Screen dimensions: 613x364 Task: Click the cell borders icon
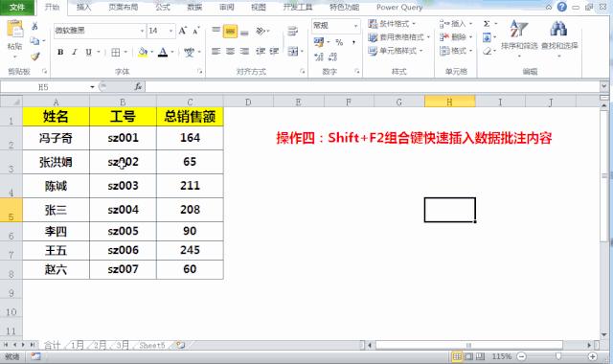tap(115, 52)
